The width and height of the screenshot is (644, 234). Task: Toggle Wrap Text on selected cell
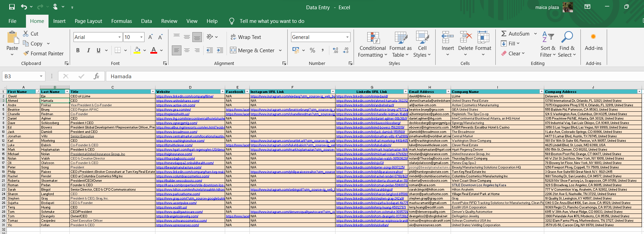coord(246,37)
